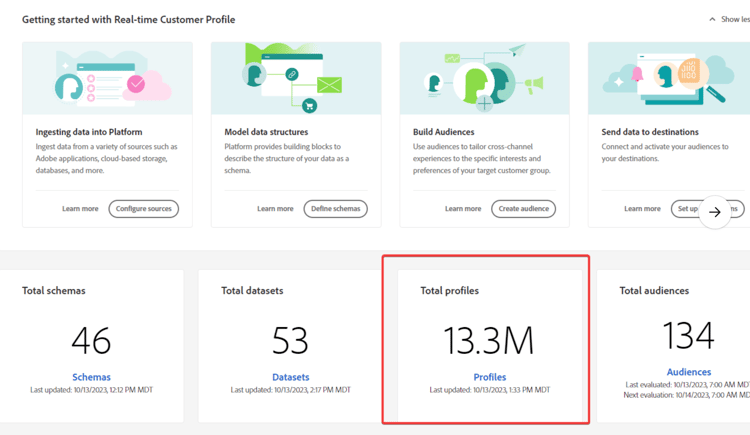Open Learn more under Model data structures

(275, 209)
